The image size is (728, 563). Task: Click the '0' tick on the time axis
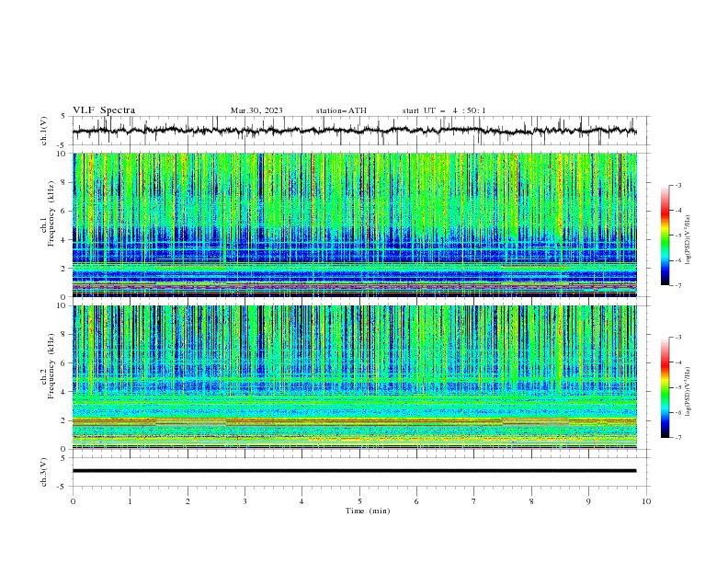[73, 501]
